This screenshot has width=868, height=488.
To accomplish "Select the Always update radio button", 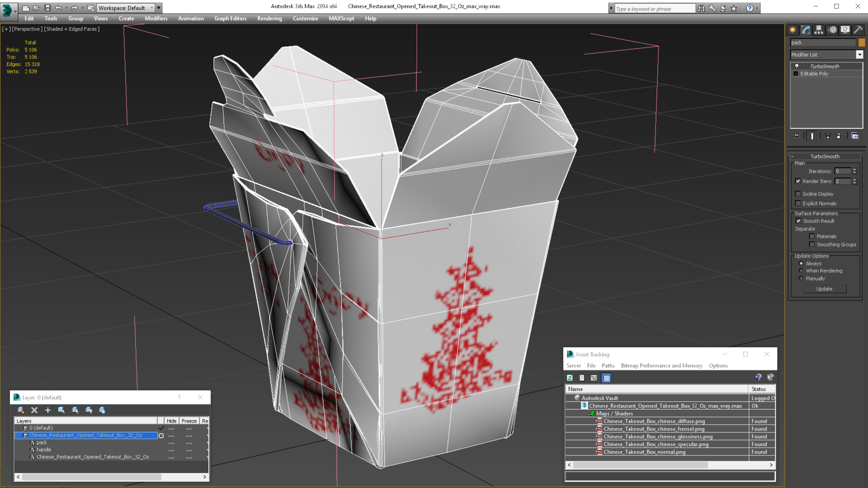I will (801, 263).
